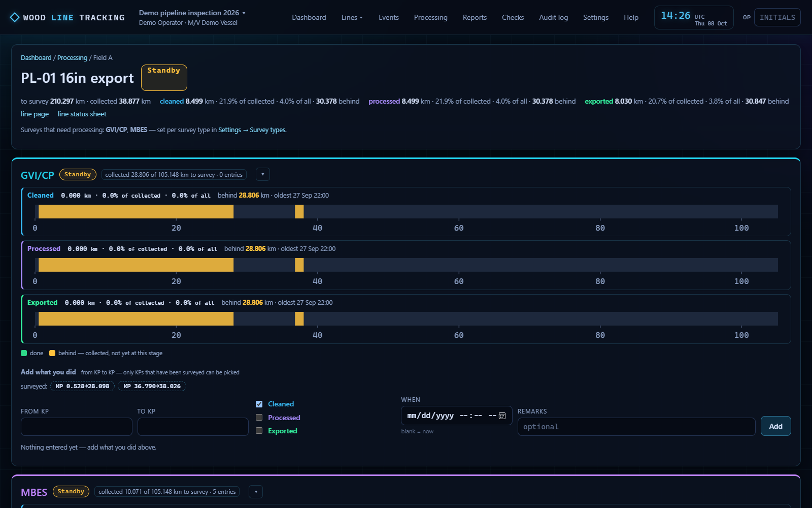Go to the Dashboard nav item
Viewport: 812px width, 508px height.
point(309,17)
